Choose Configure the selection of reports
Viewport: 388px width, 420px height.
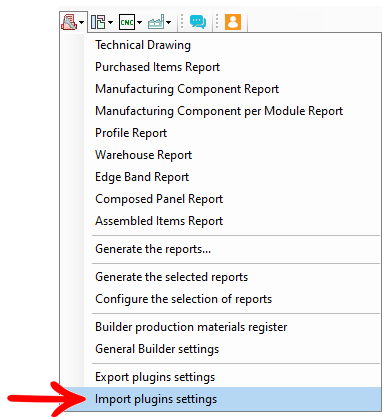coord(183,299)
